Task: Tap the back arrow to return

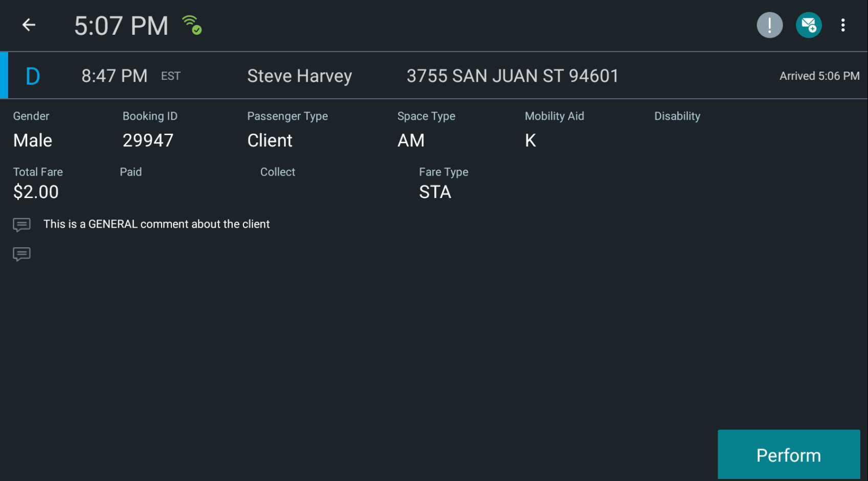Action: coord(29,25)
